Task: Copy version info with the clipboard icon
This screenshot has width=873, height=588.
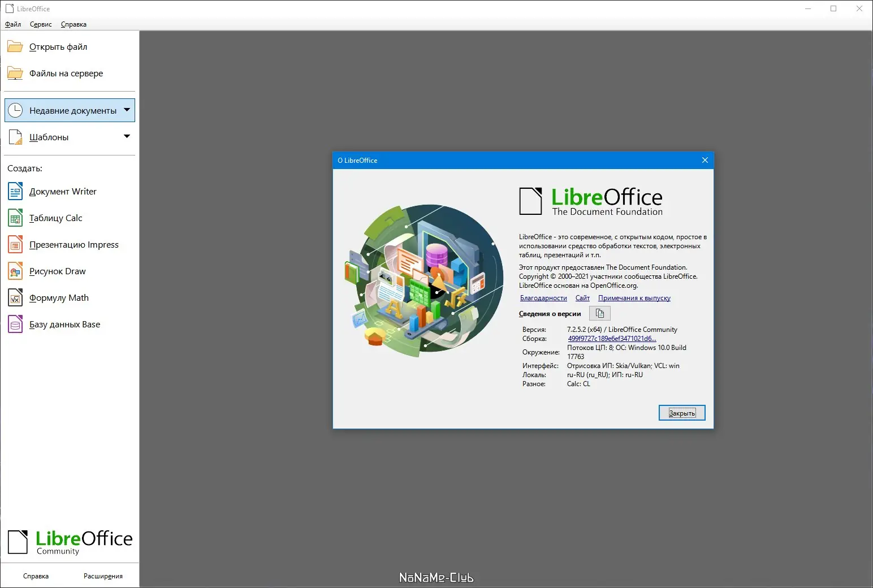Action: tap(600, 313)
